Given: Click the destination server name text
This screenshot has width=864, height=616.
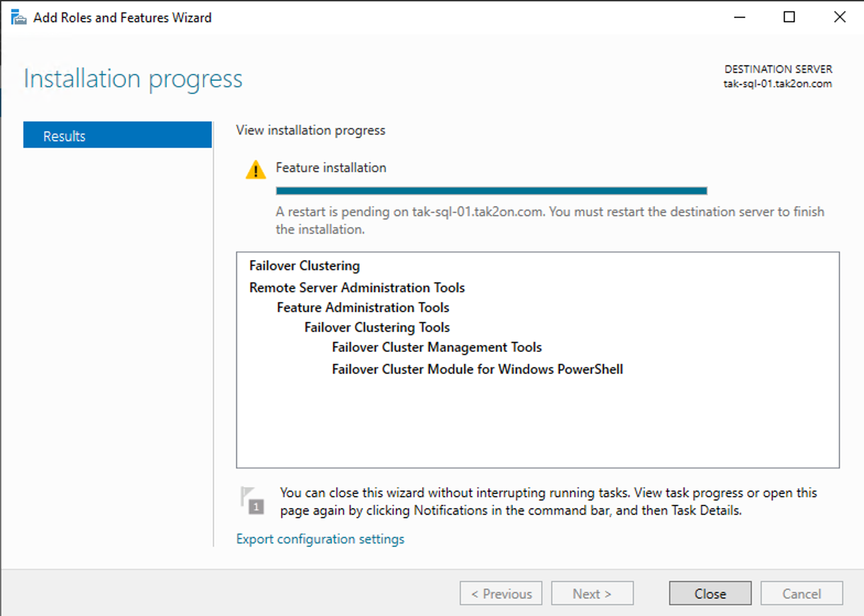Looking at the screenshot, I should [777, 84].
